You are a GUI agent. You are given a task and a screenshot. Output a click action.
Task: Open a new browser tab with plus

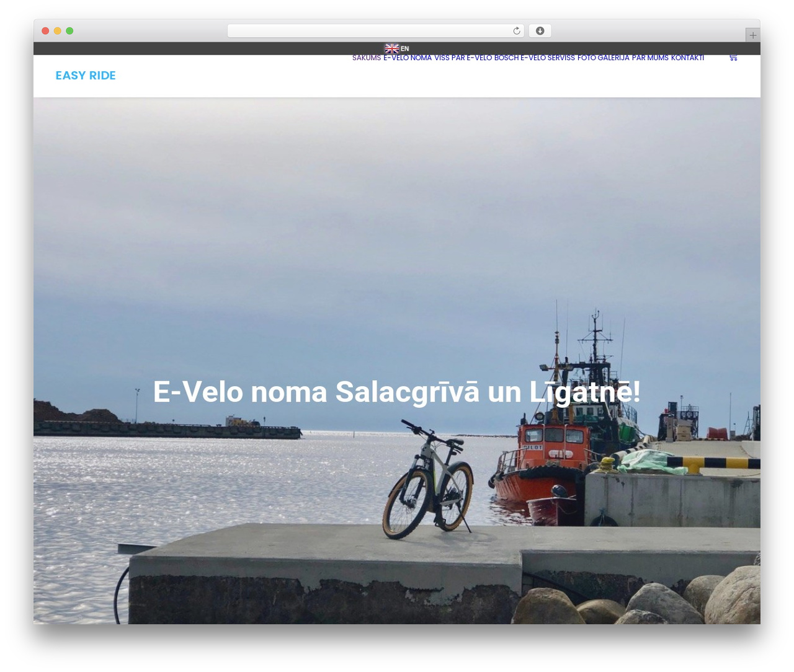coord(752,35)
